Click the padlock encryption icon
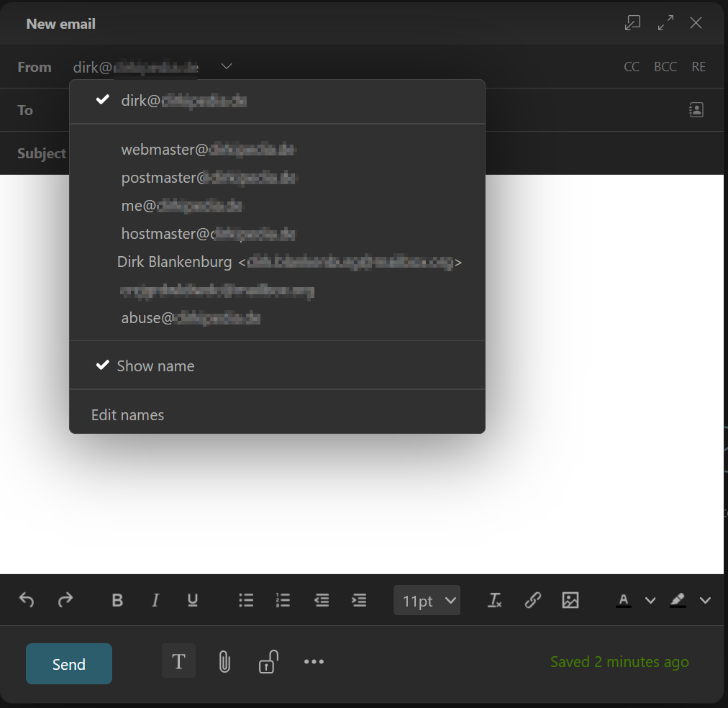The image size is (728, 708). point(268,662)
